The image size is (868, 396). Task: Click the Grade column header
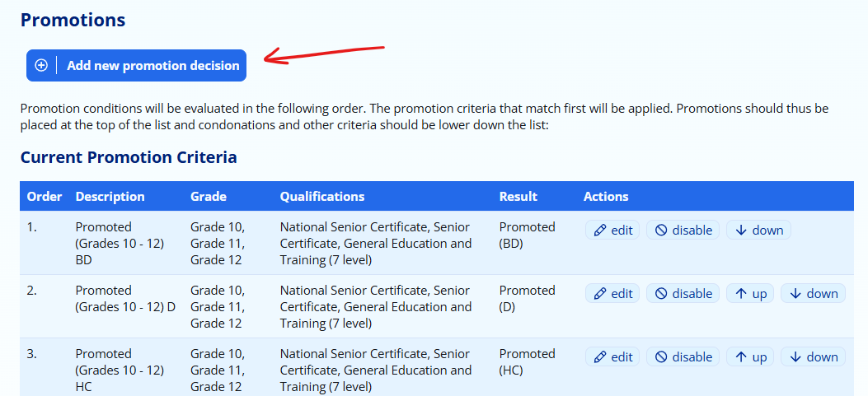[209, 197]
